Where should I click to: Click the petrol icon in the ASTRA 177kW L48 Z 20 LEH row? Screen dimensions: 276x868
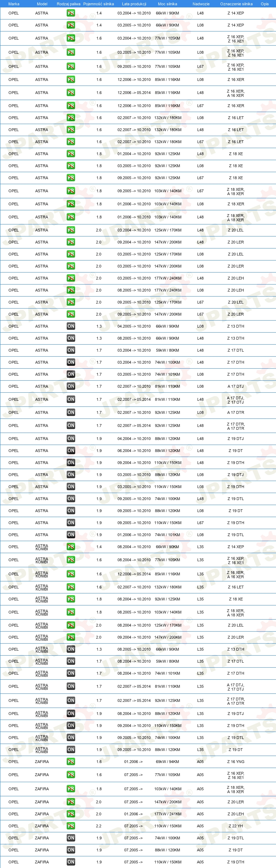click(x=71, y=278)
